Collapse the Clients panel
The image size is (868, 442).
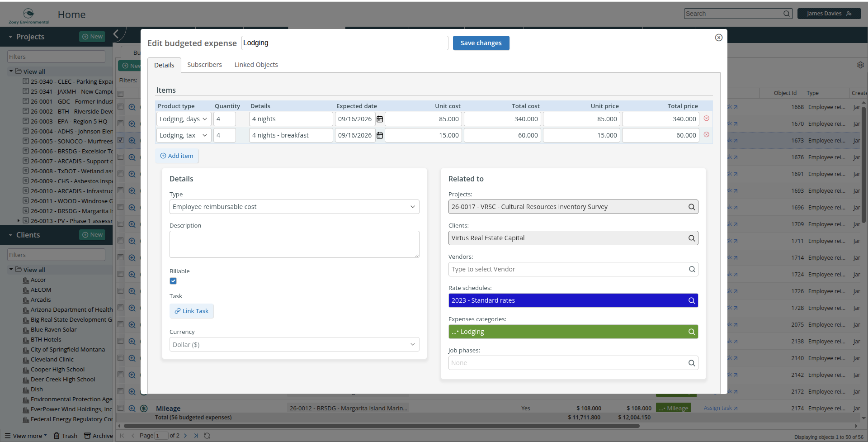point(10,235)
